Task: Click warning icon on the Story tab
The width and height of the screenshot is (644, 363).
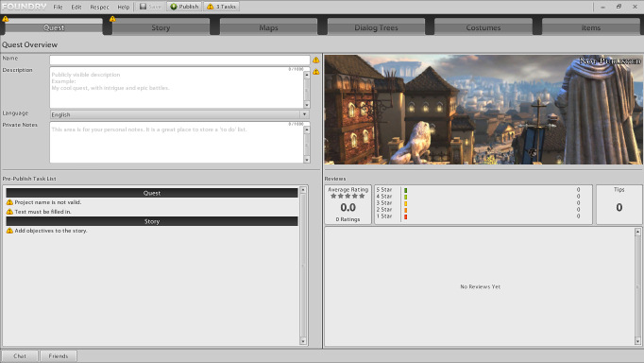Action: pyautogui.click(x=112, y=19)
